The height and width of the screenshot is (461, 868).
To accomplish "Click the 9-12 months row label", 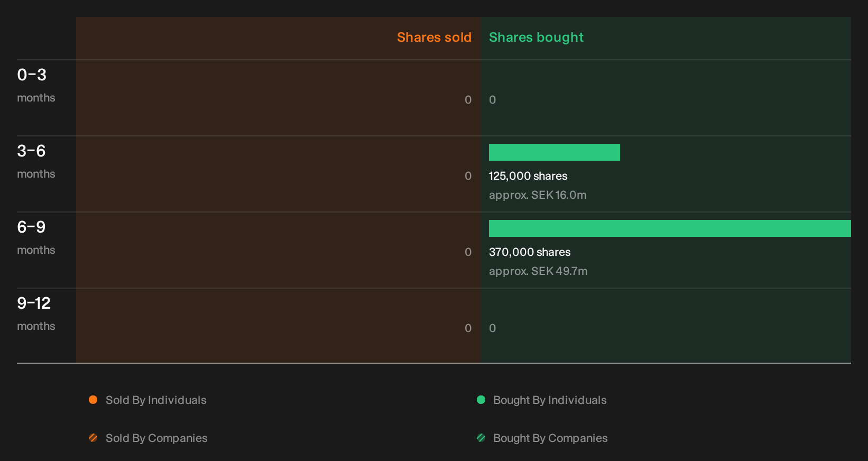I will click(x=36, y=314).
